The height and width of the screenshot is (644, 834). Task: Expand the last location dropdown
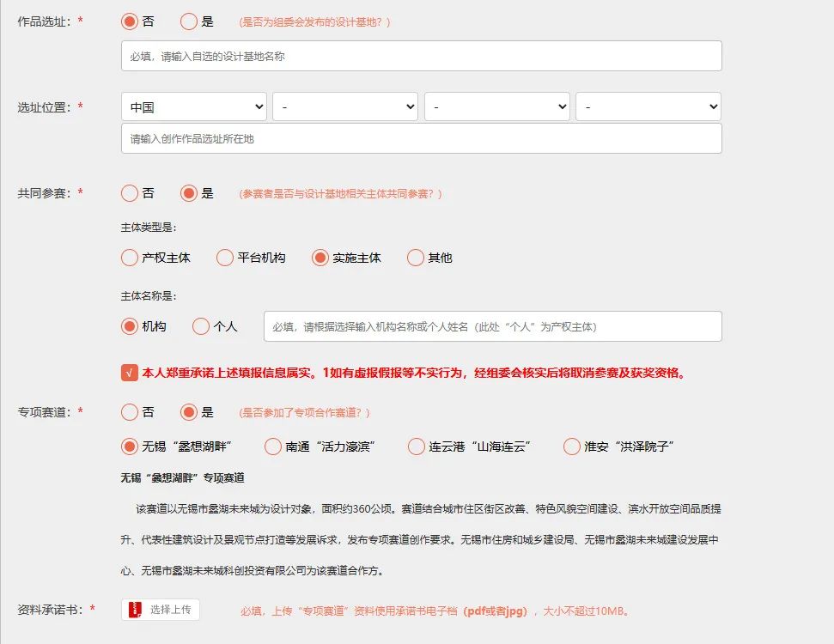648,106
